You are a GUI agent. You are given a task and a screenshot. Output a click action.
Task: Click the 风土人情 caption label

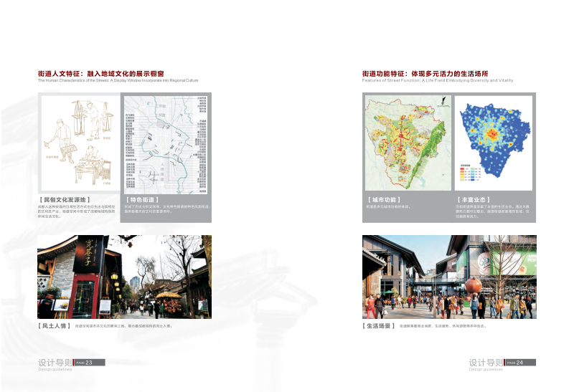[54, 326]
